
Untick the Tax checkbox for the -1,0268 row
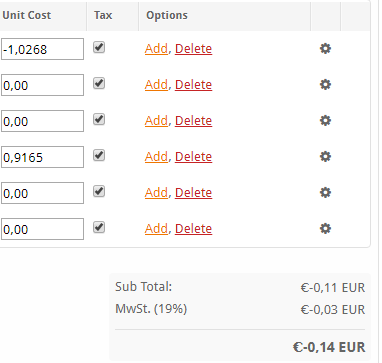coord(99,47)
